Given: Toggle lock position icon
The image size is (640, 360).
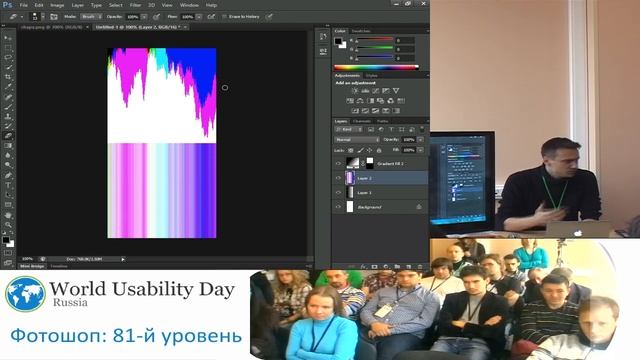Looking at the screenshot, I should [x=369, y=150].
